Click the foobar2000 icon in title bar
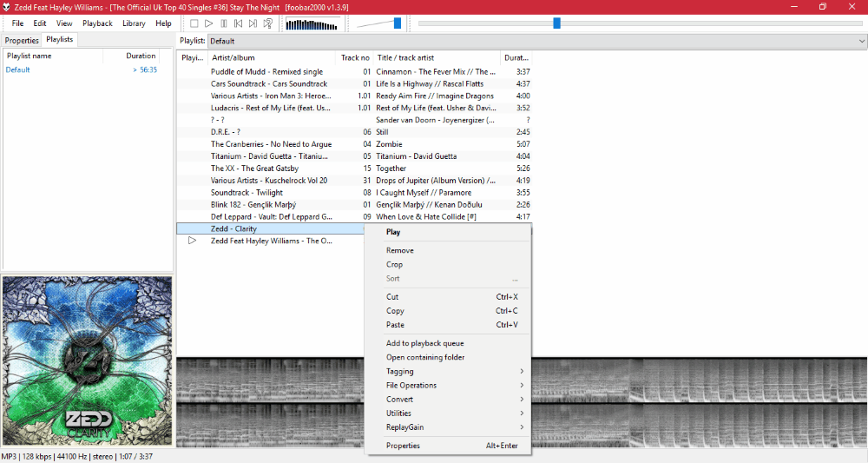 (x=7, y=7)
